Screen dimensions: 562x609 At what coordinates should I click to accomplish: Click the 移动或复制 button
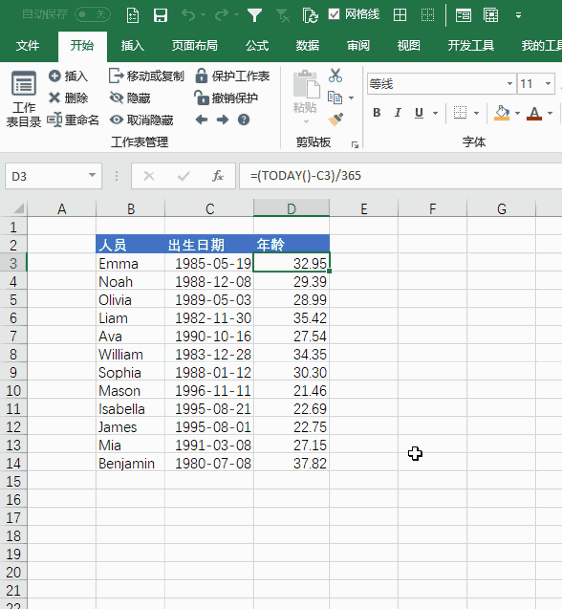coord(146,76)
